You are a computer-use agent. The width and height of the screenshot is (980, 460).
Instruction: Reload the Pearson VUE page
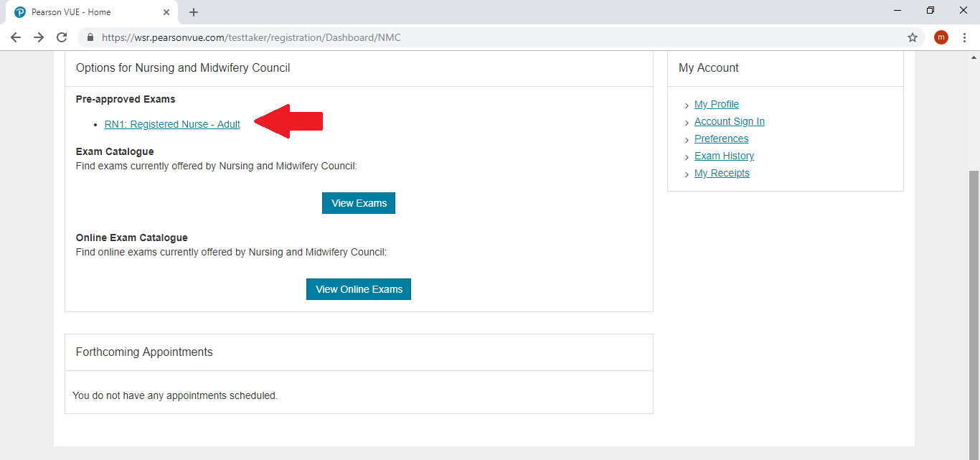pos(62,37)
